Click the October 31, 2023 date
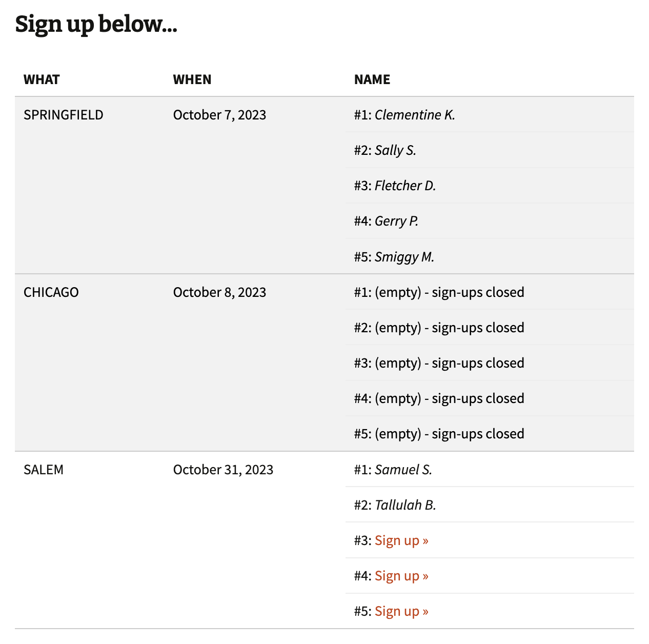The height and width of the screenshot is (644, 649). click(223, 470)
